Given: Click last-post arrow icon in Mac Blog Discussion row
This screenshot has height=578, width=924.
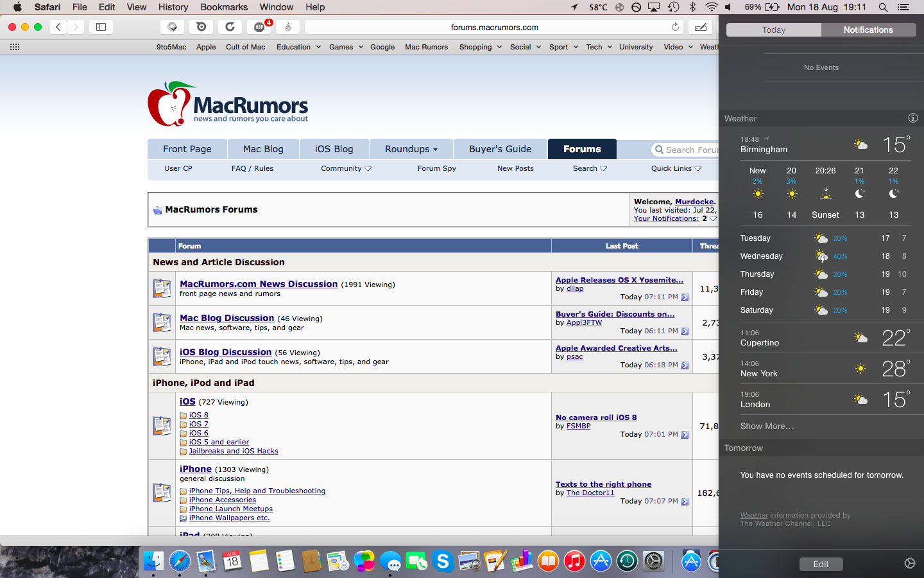Looking at the screenshot, I should (x=685, y=331).
